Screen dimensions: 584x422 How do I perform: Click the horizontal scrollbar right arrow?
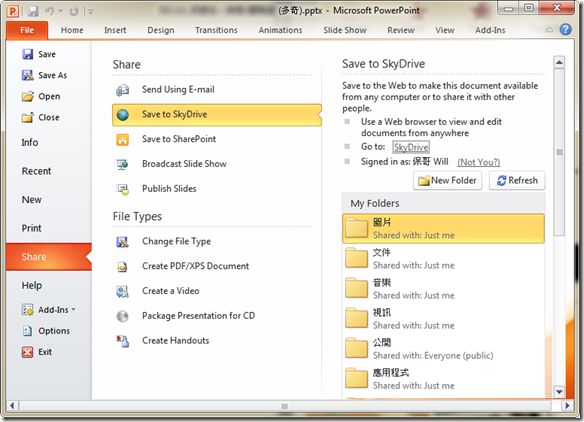[x=568, y=405]
